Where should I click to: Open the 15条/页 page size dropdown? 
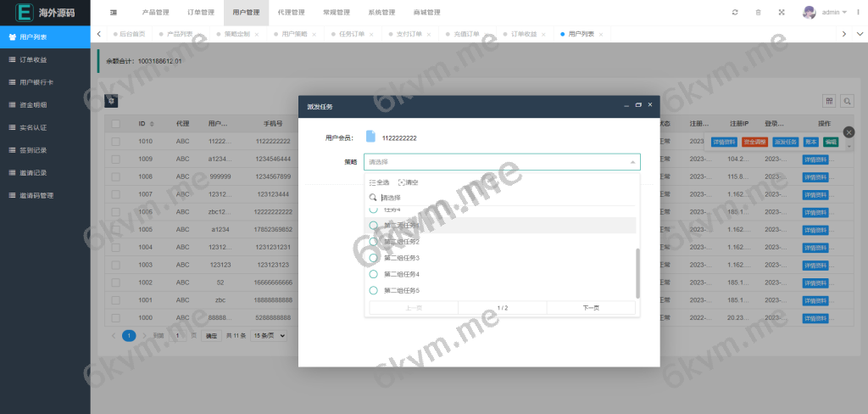coord(269,336)
